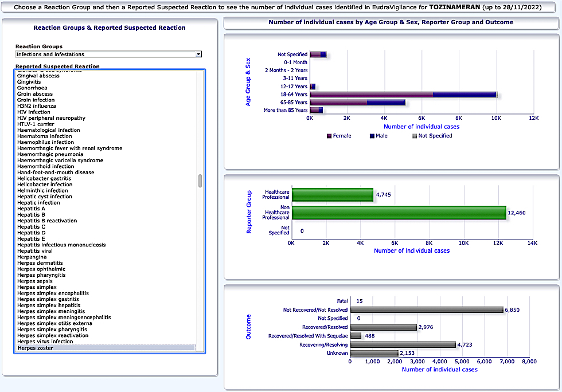Pick Herpes simplex gastritis
This screenshot has width=562, height=392.
(48, 299)
